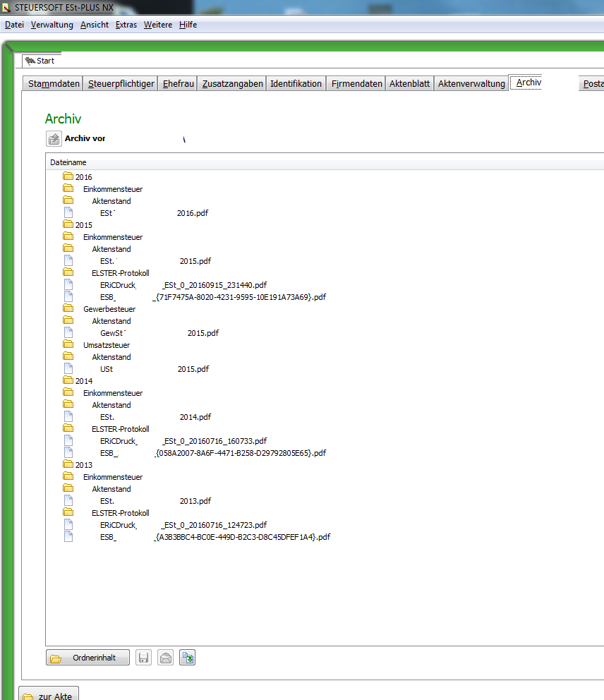Screen dimensions: 604x700
Task: Click the save (diskette) icon below the file list
Action: 143,657
